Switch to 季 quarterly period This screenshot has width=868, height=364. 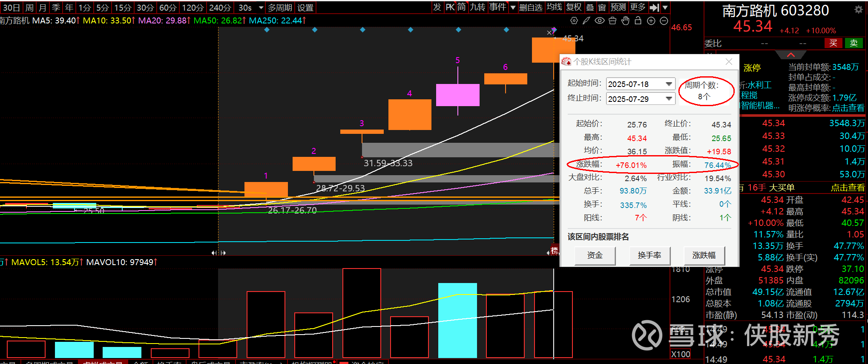point(56,8)
